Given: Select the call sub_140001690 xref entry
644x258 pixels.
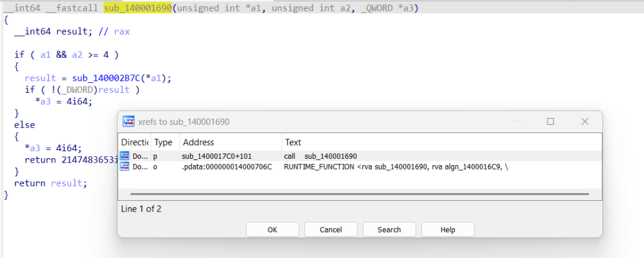Looking at the screenshot, I should tap(325, 156).
